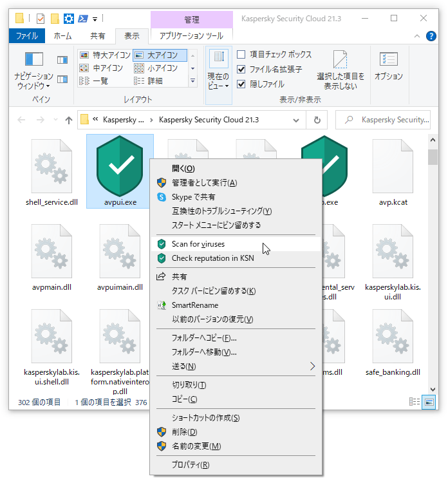Click the Kaspersky Security search box
Screen dimensions: 448x483
point(383,120)
